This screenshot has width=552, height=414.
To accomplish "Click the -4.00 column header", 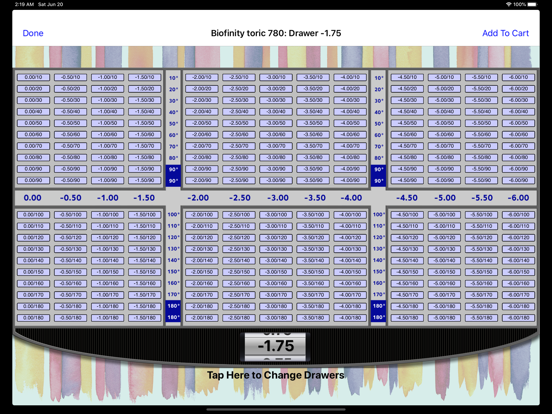I will [x=351, y=198].
